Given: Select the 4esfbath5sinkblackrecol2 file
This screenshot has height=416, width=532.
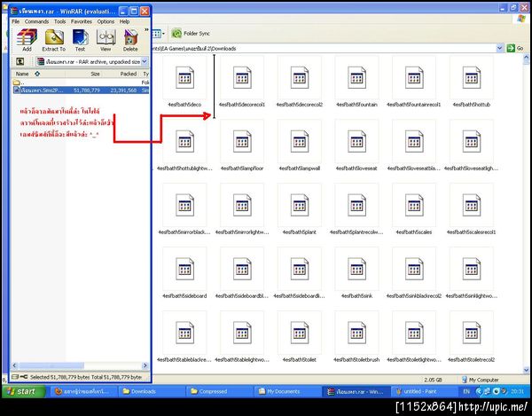Looking at the screenshot, I should click(x=414, y=273).
